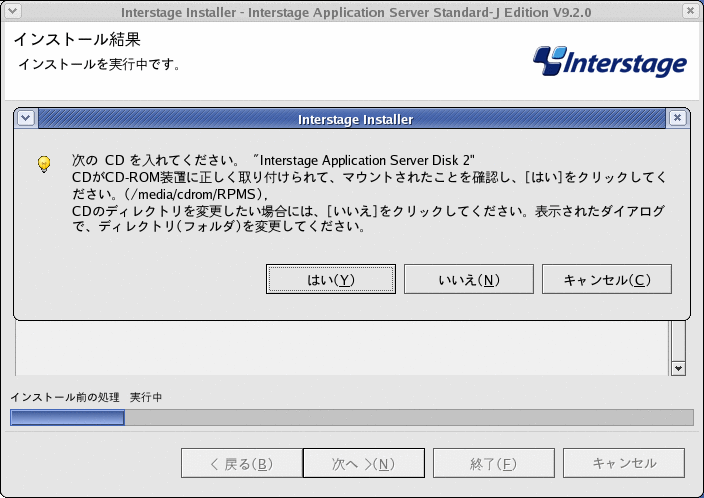Click the /media/cdrom/RPMS path text
Screen dimensions: 704x498
[x=197, y=194]
